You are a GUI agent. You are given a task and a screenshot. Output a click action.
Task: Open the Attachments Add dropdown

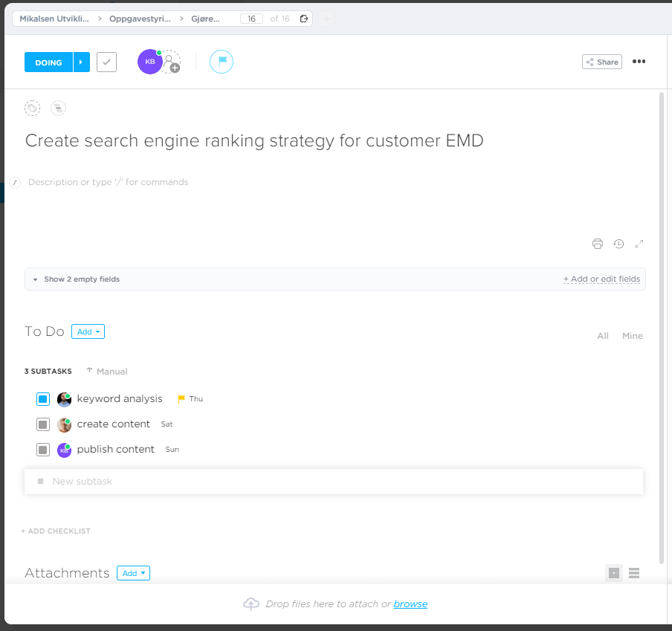coord(133,573)
